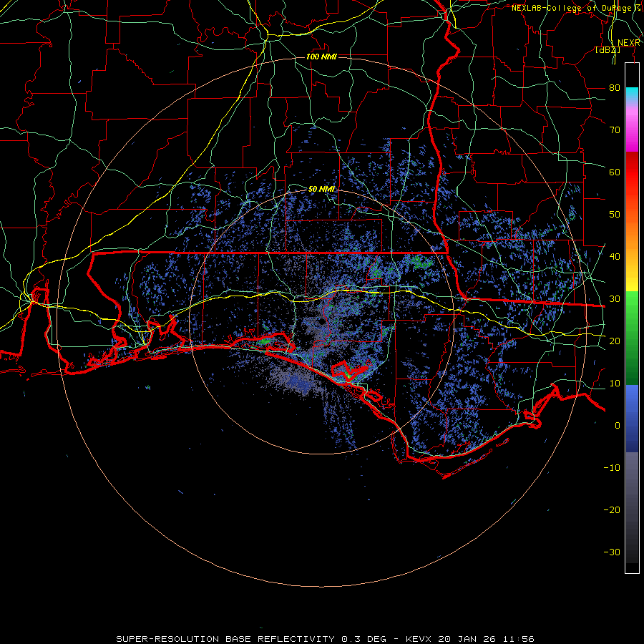Click the 30 dBZ scale value
Screen dimensions: 644x644
(x=615, y=299)
